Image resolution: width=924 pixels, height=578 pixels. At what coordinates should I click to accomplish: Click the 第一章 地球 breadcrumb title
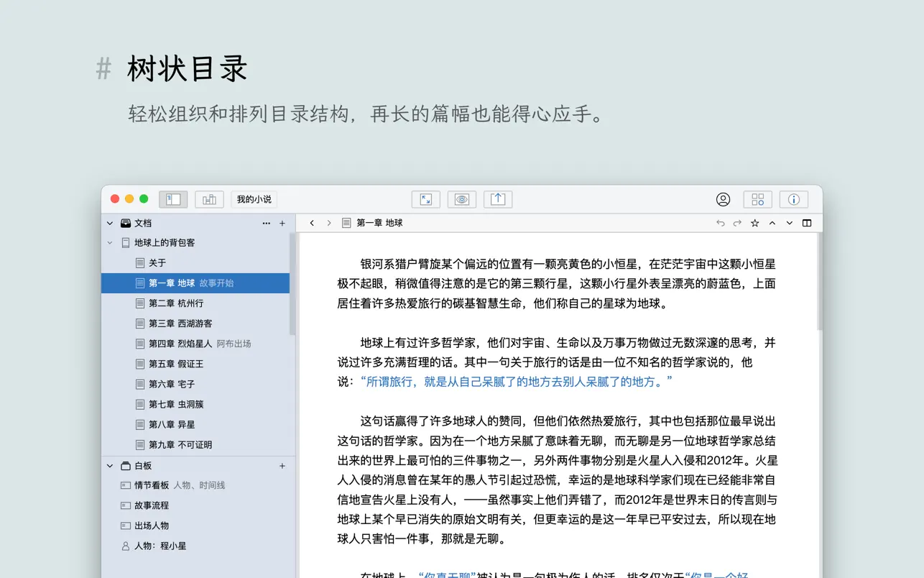[379, 223]
